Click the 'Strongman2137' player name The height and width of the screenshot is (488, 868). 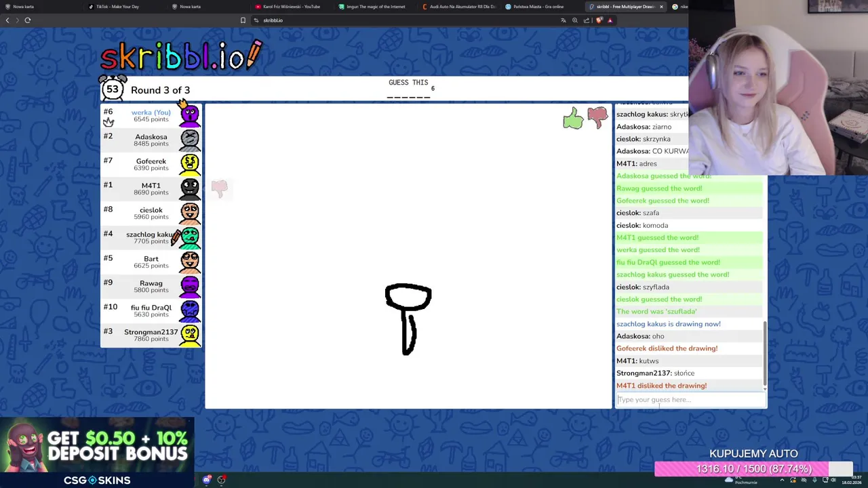151,332
